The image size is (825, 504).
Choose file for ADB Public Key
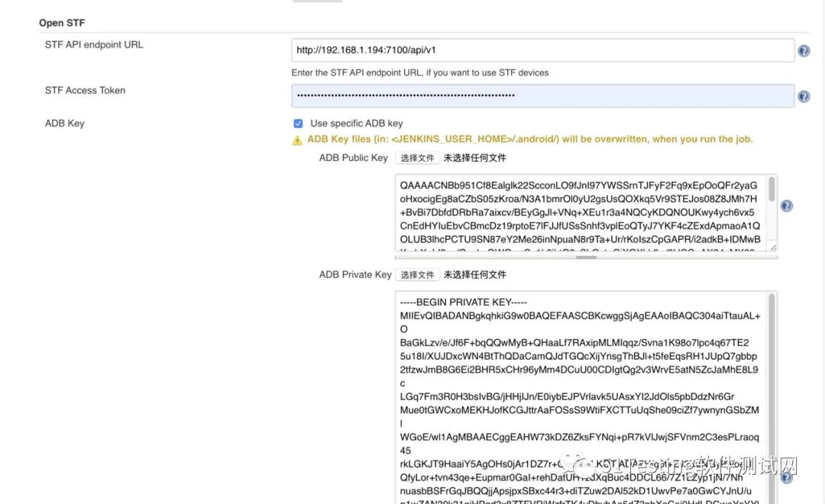coord(417,158)
